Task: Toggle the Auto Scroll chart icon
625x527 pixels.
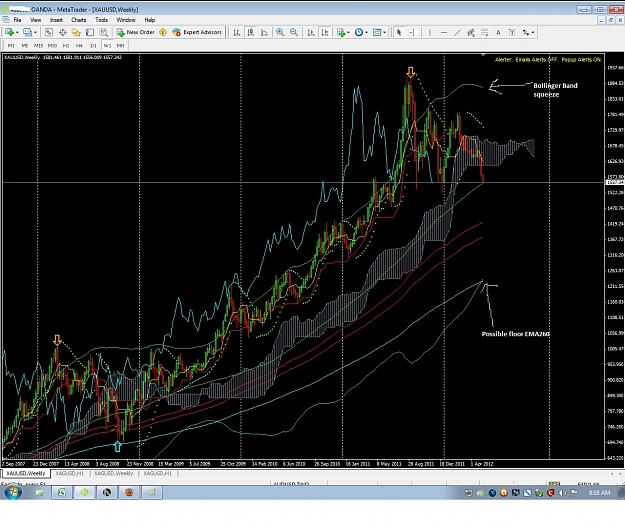Action: point(311,32)
